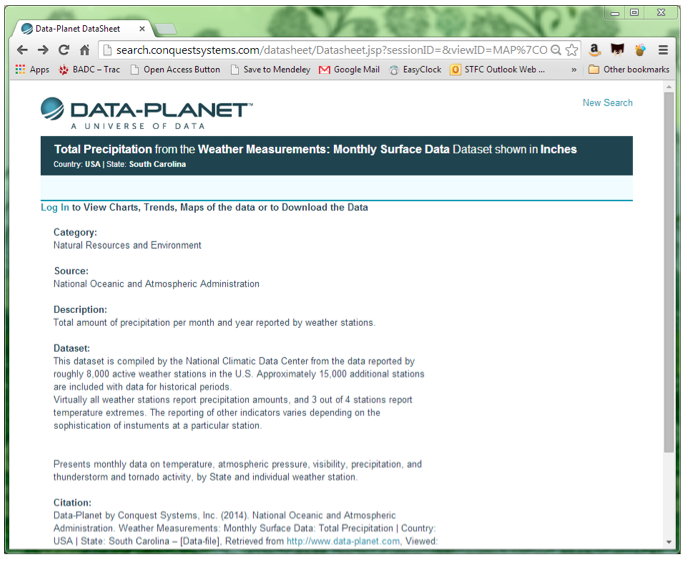Screen dimensions: 689x561
Task: Open the browser home page icon
Action: point(84,50)
